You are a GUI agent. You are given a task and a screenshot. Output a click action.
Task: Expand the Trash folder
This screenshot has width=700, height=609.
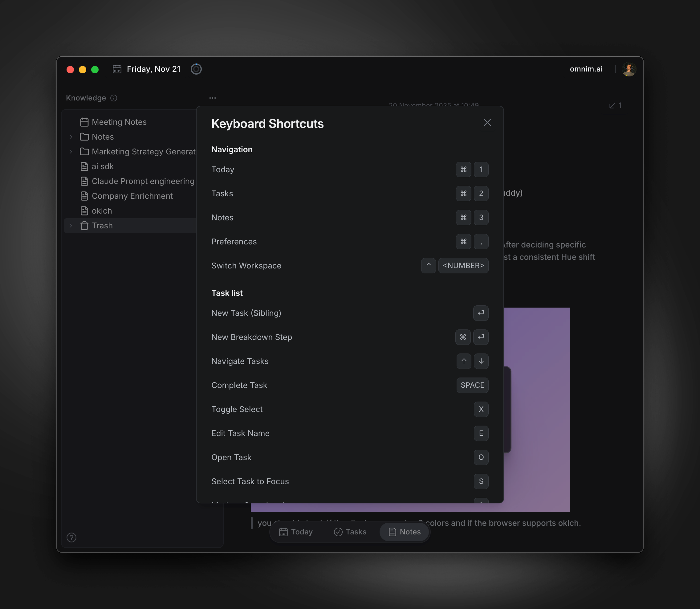71,226
